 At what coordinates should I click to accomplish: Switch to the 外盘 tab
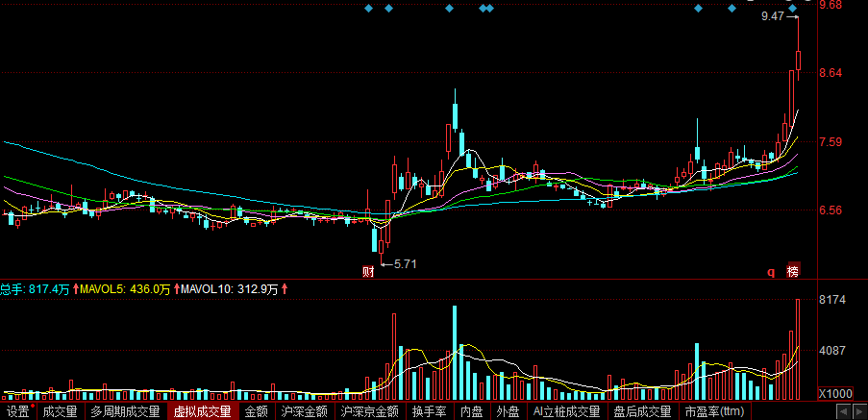(508, 411)
